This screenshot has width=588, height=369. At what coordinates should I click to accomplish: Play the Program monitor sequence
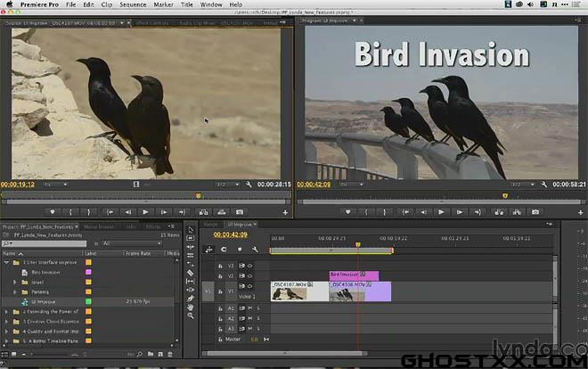tap(441, 212)
